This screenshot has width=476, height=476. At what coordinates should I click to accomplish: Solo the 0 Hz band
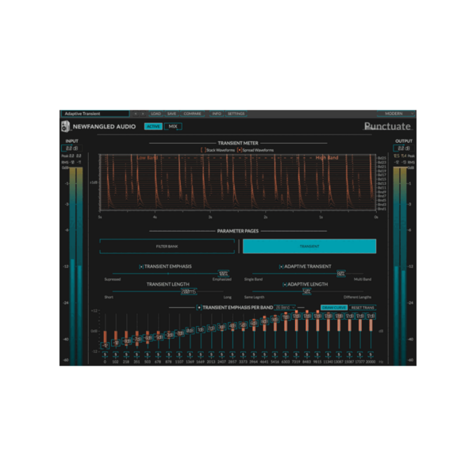point(105,355)
